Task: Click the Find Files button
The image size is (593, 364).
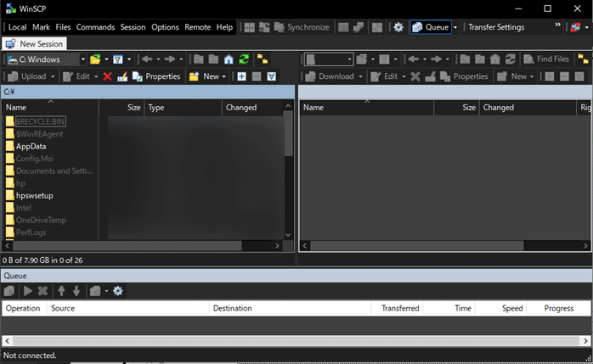Action: [x=546, y=59]
